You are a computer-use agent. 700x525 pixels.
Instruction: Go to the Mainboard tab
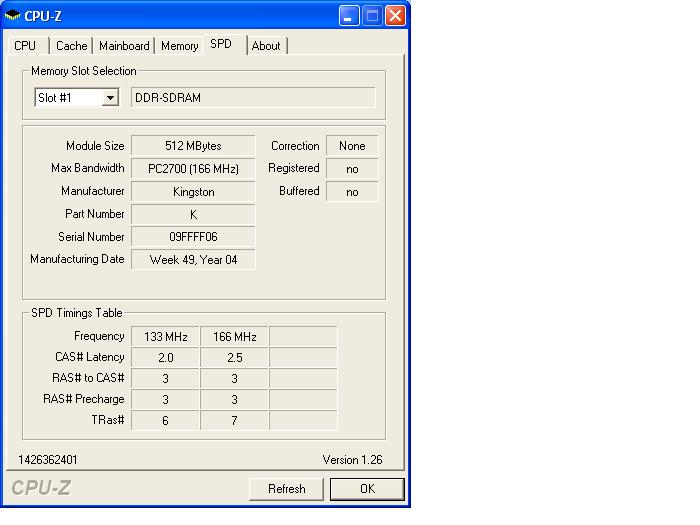[124, 46]
